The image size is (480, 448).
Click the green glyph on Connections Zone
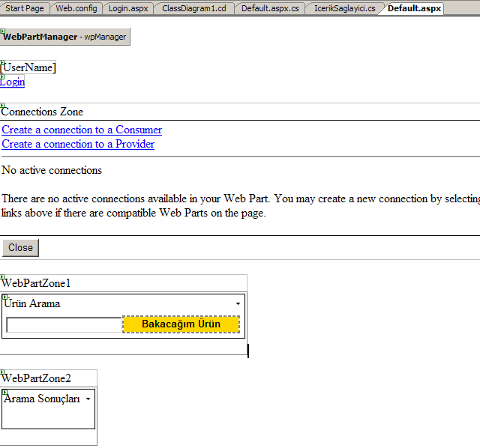click(2, 106)
